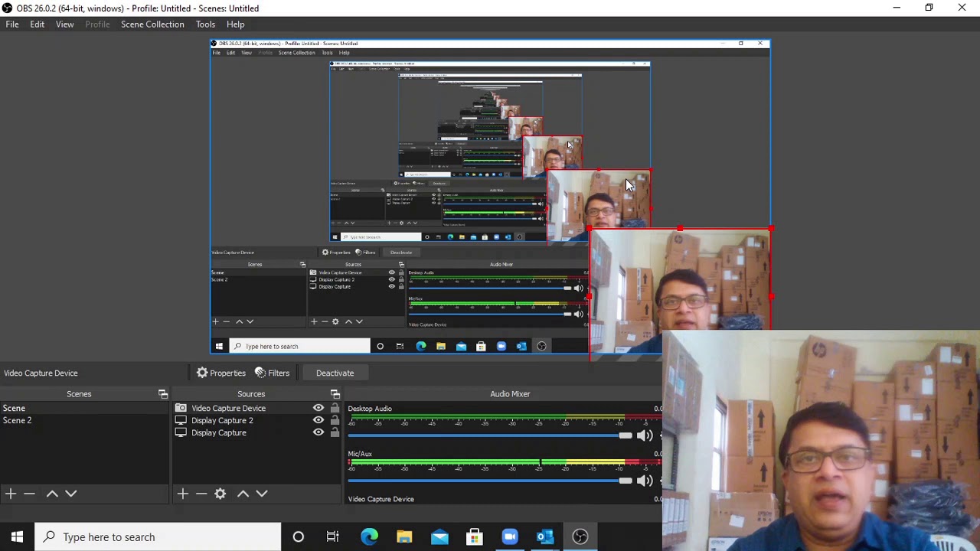
Task: Deactivate the Video Capture Device
Action: click(335, 373)
